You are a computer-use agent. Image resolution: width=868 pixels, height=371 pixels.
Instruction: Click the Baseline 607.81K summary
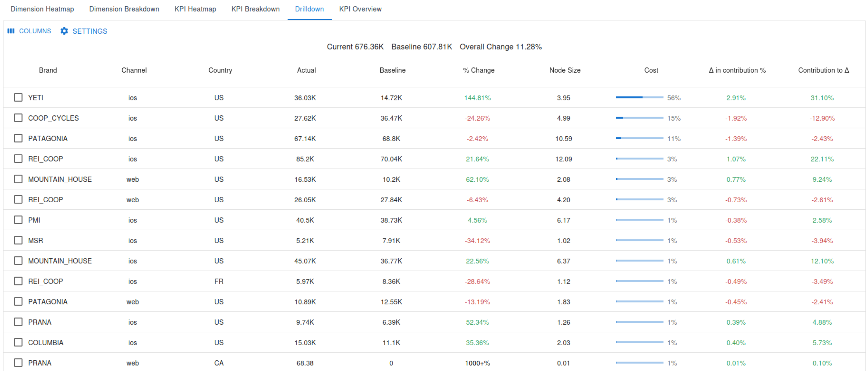click(x=421, y=47)
